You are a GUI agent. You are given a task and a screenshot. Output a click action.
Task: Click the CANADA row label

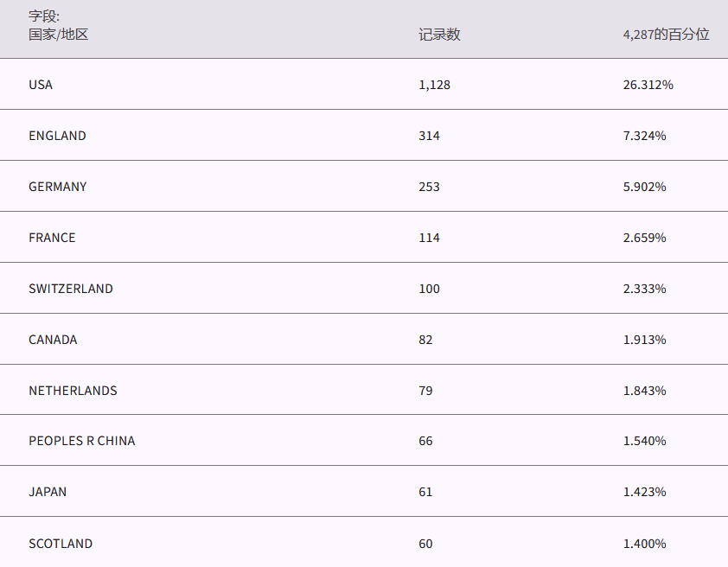53,340
